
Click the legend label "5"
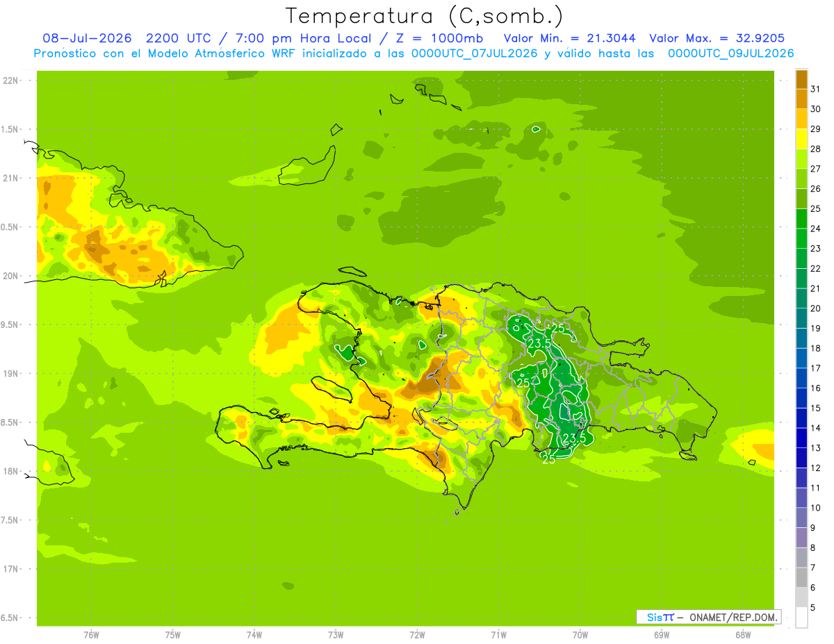click(x=813, y=608)
